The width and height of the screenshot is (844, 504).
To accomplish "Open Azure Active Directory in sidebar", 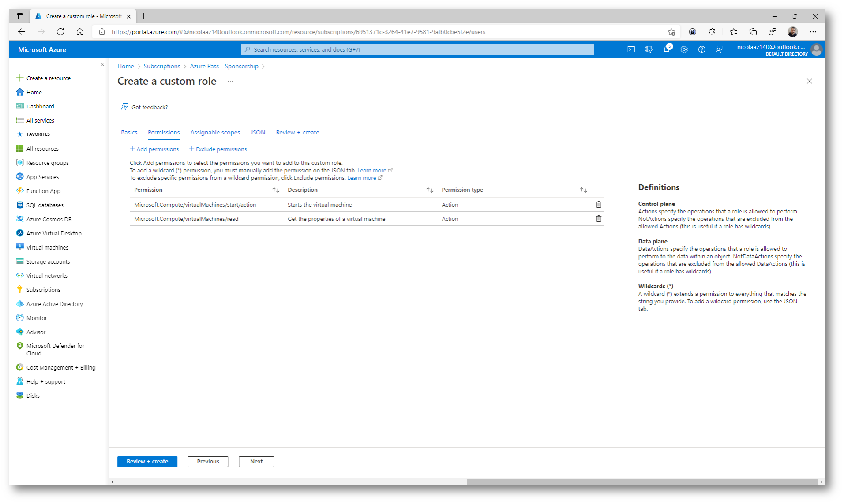I will (x=49, y=304).
